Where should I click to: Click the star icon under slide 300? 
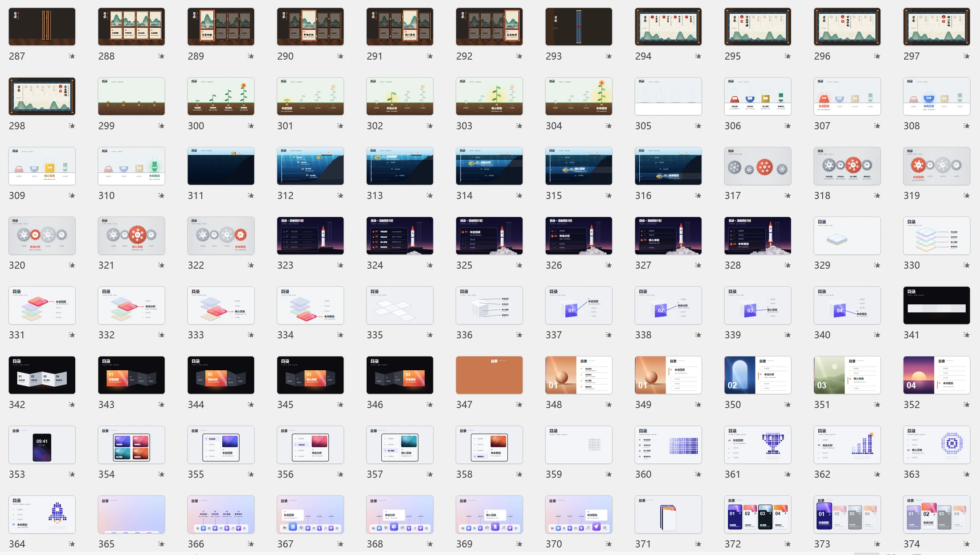point(251,126)
